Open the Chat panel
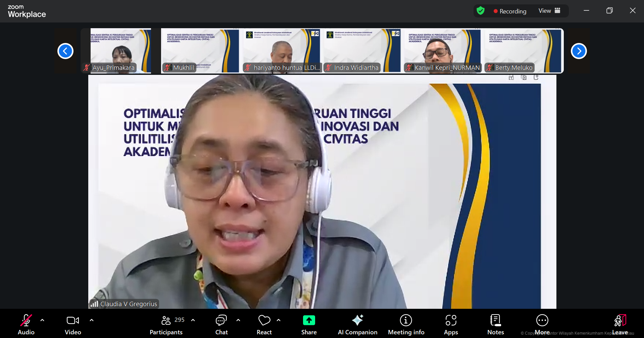The width and height of the screenshot is (644, 338). coord(221,324)
